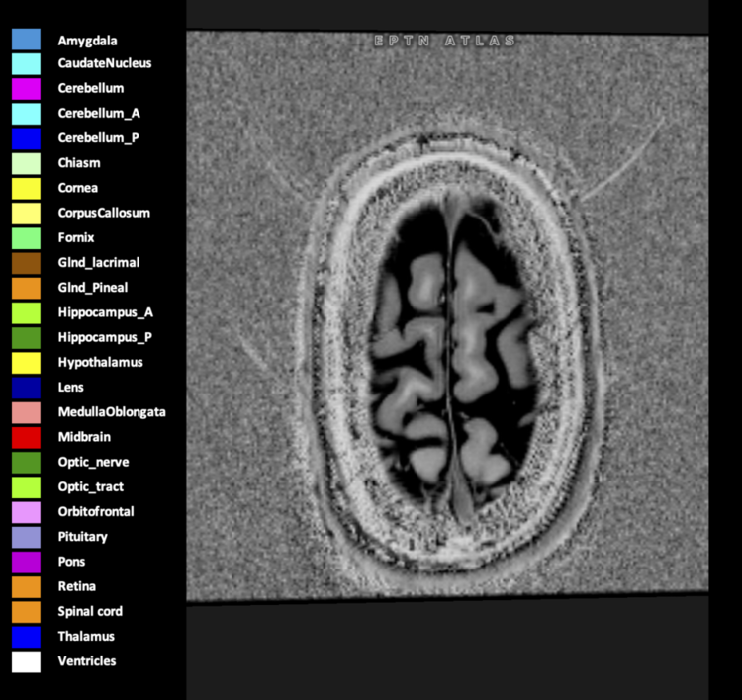
Task: Choose the Retina orange swatch
Action: [26, 587]
